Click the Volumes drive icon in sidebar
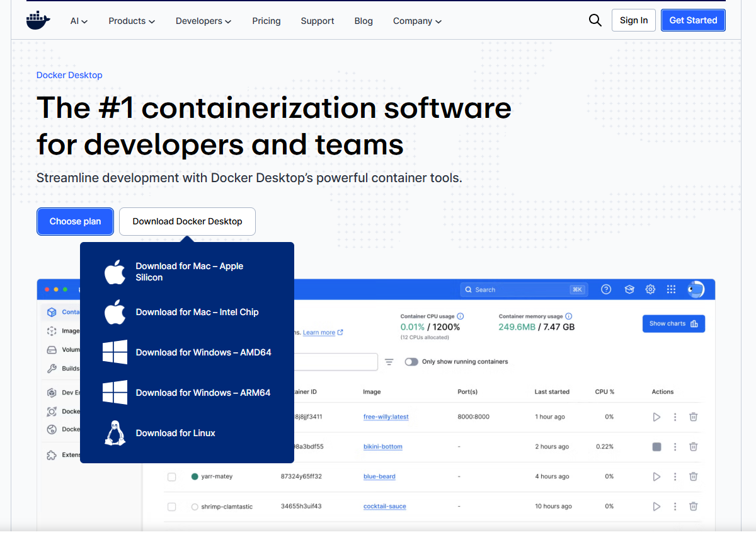Viewport: 756px width, 537px height. tap(52, 350)
